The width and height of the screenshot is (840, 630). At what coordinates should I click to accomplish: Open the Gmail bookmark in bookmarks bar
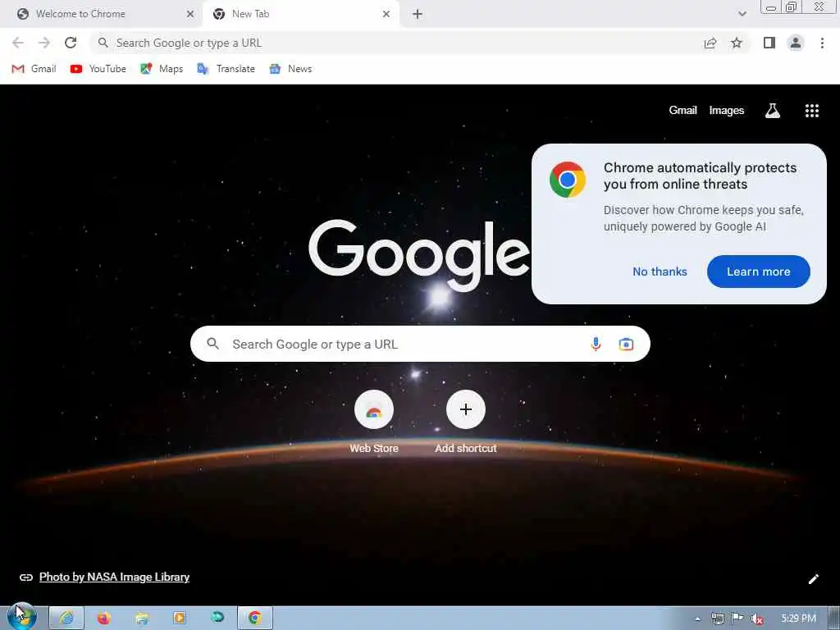(x=34, y=69)
